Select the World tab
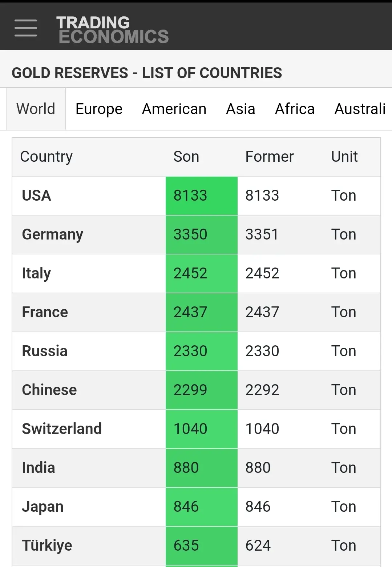 36,109
